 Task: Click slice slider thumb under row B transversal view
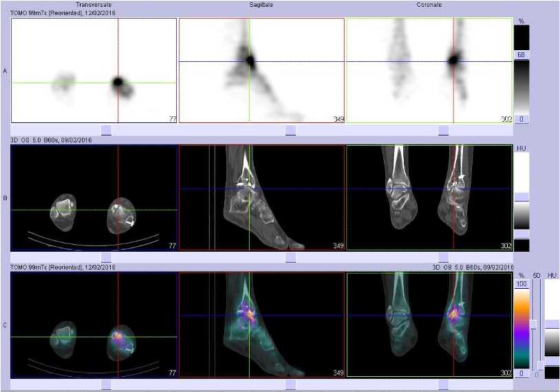(x=107, y=257)
